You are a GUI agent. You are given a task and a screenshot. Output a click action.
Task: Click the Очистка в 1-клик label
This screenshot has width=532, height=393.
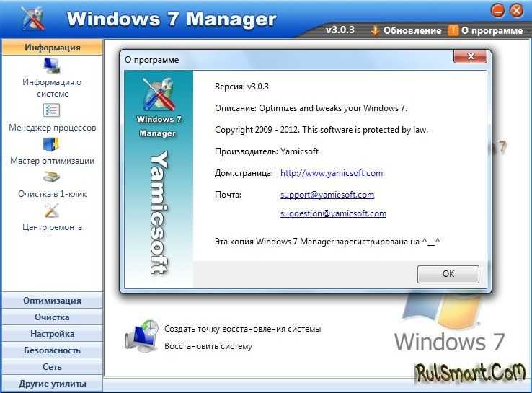pyautogui.click(x=52, y=194)
